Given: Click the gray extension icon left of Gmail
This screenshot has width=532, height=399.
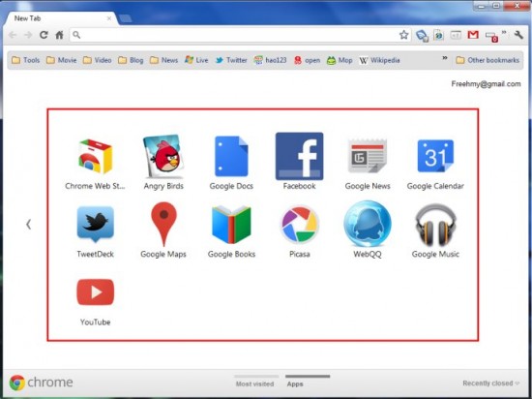Looking at the screenshot, I should click(456, 35).
